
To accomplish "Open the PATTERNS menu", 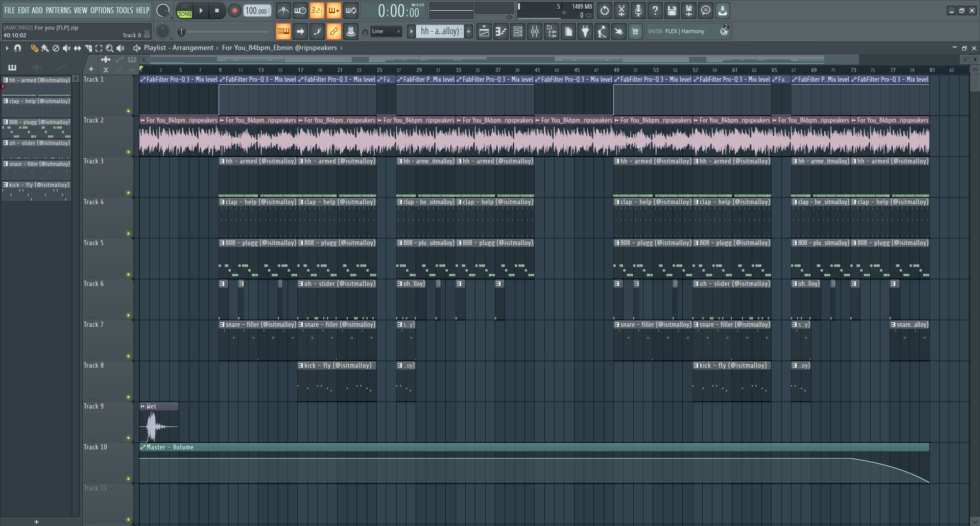I will click(59, 10).
